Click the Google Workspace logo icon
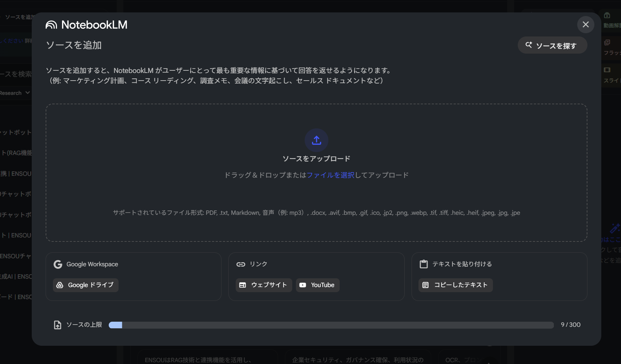 coord(58,264)
